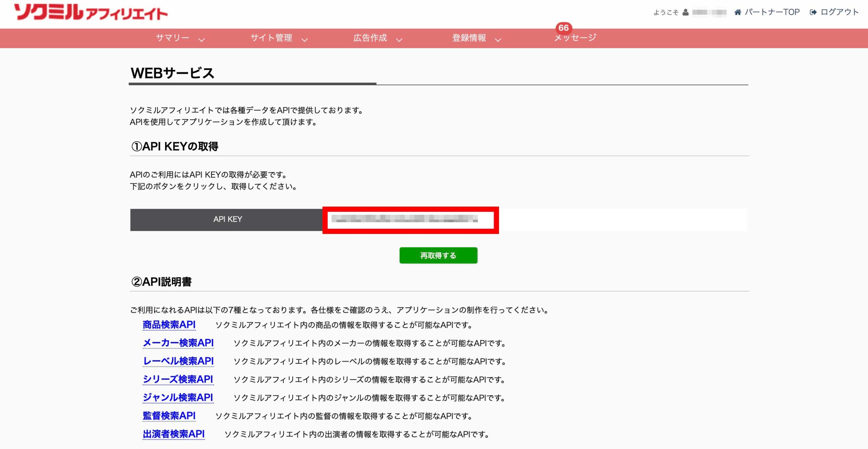Open シリーズ検索API documentation link
This screenshot has width=868, height=449.
178,379
